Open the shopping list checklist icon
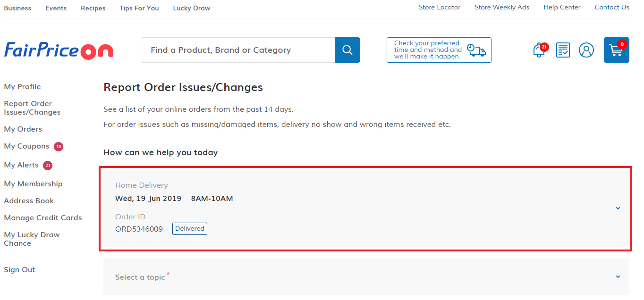The image size is (644, 300). (563, 50)
